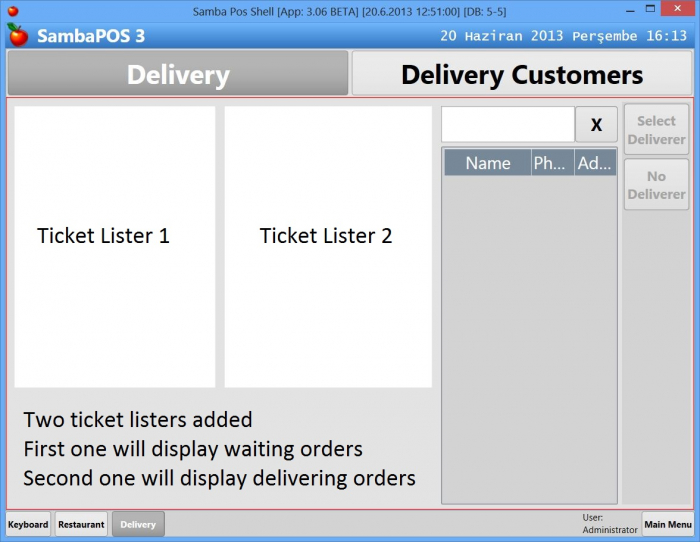Viewport: 700px width, 542px height.
Task: Click the Delivery button in bottom bar
Action: [138, 524]
